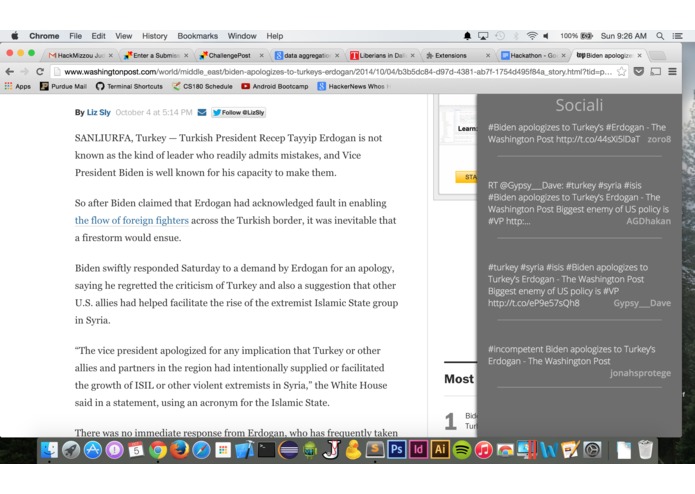Open Calendar from the Dock

point(136,450)
